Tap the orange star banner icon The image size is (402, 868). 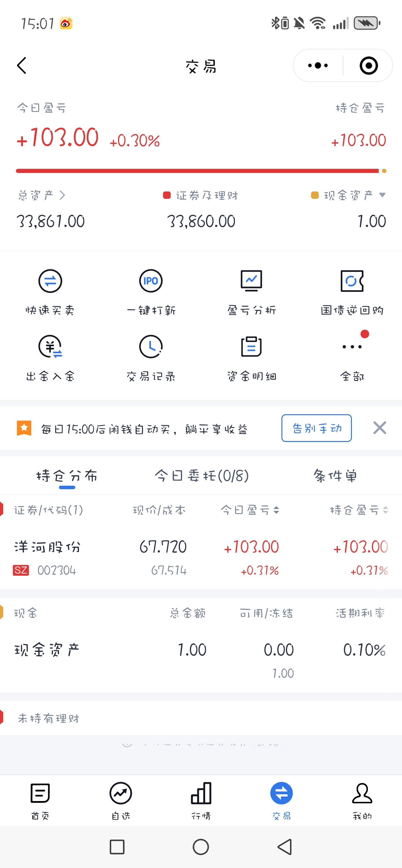(24, 428)
